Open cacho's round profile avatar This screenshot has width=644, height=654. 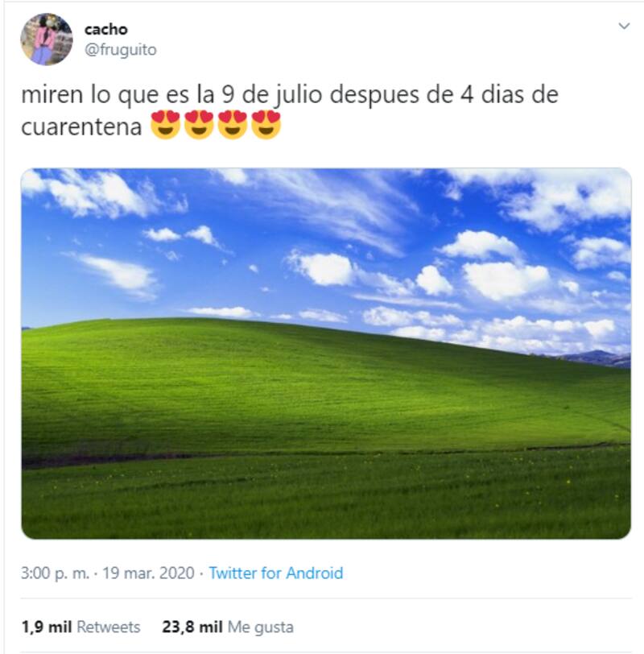click(46, 39)
